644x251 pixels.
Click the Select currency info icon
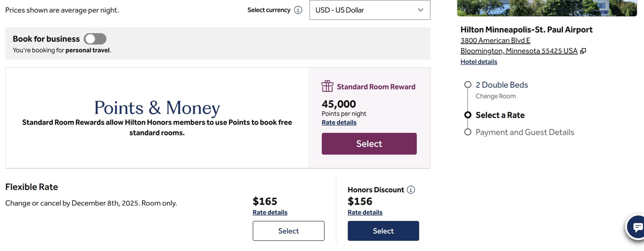click(x=298, y=10)
